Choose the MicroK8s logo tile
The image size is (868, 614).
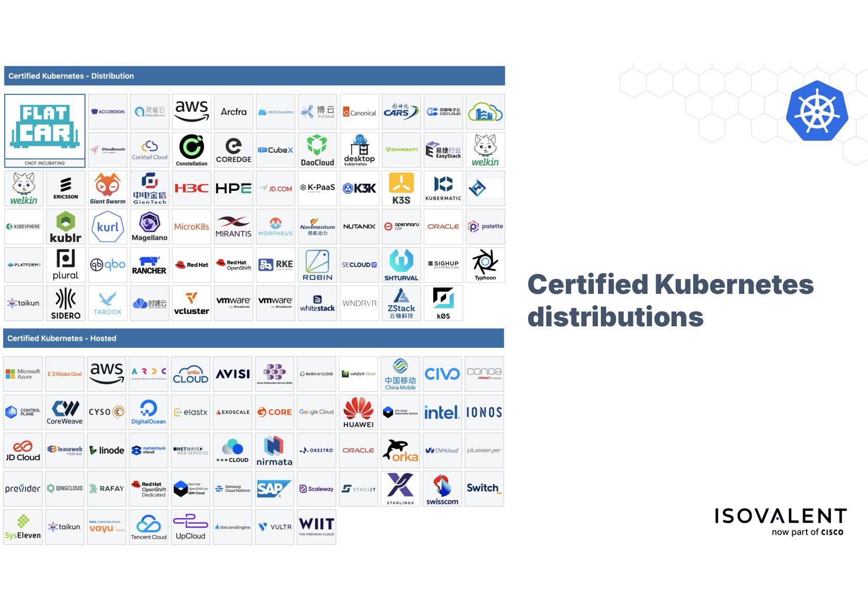pos(192,226)
